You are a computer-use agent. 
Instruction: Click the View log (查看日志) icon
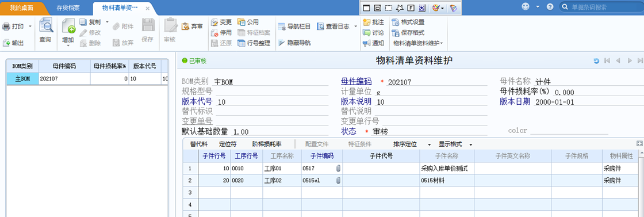(x=321, y=26)
